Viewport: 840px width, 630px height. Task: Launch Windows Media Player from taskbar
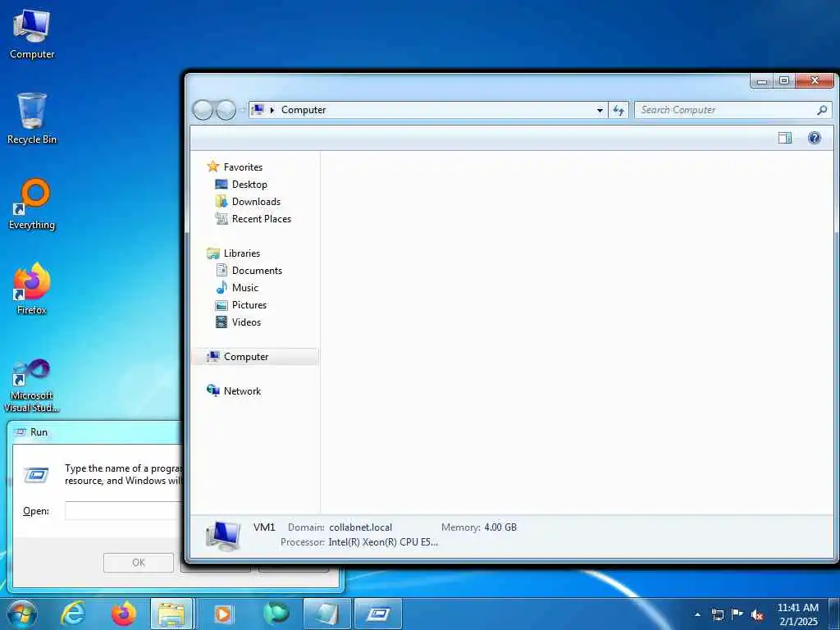coord(223,614)
